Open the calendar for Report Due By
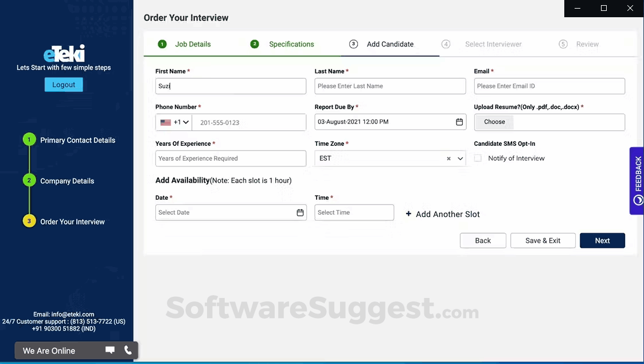The height and width of the screenshot is (364, 644). [459, 122]
